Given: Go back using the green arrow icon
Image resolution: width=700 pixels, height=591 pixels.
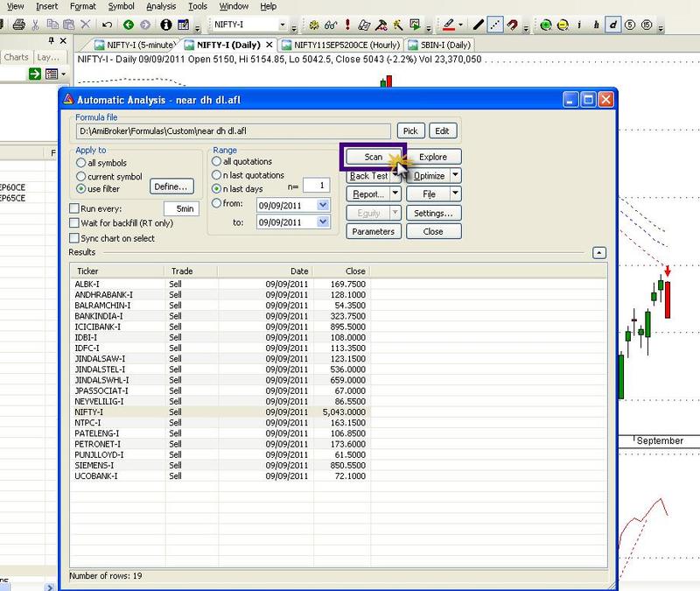Looking at the screenshot, I should pyautogui.click(x=129, y=25).
